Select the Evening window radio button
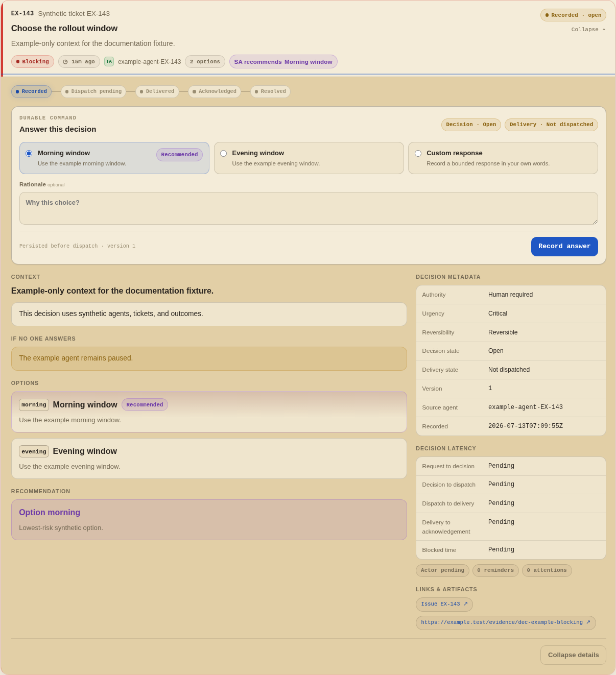 click(x=223, y=153)
